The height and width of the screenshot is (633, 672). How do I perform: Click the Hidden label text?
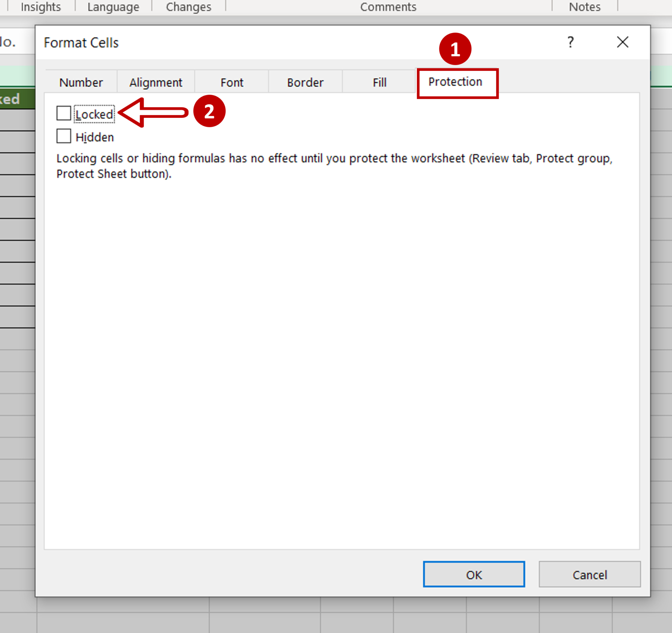coord(95,137)
